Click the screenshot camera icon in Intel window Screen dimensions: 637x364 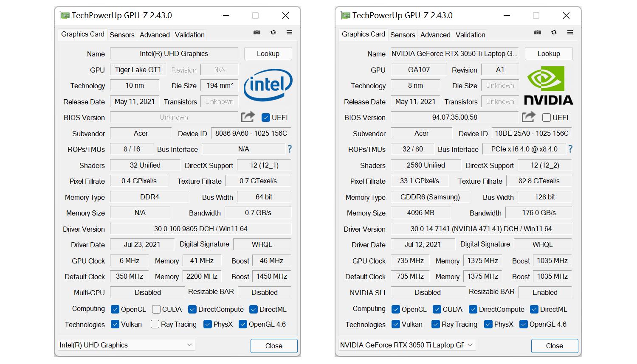(x=257, y=33)
